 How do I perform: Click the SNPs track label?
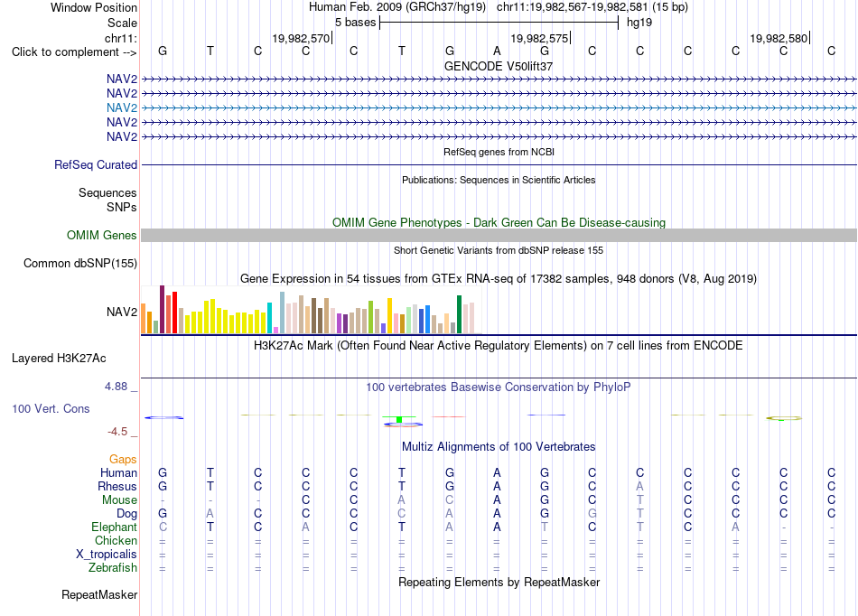tap(122, 208)
